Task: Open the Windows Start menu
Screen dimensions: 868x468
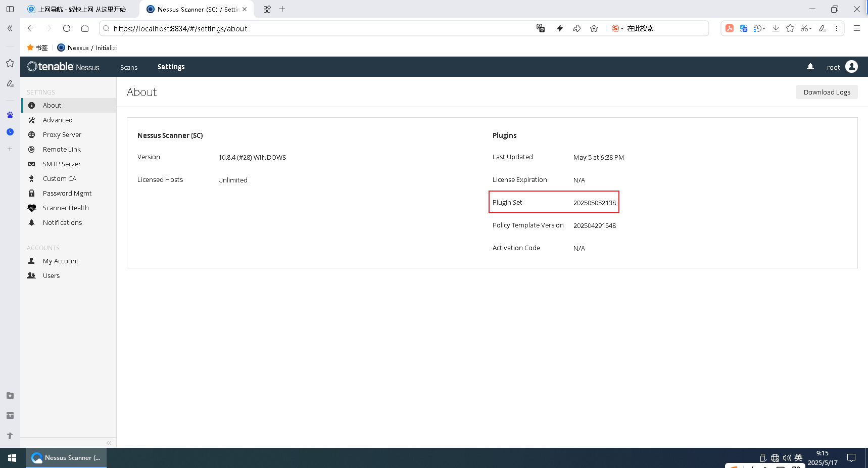Action: pos(12,458)
